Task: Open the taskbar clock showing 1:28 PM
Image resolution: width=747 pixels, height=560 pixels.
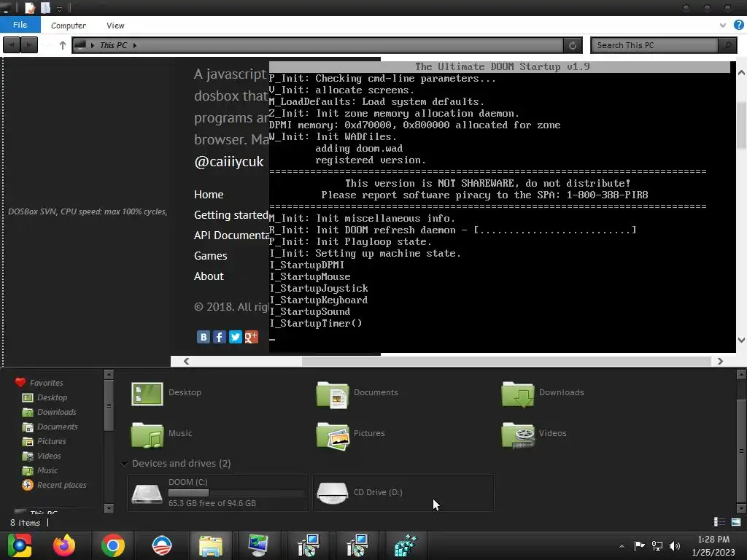Action: (x=713, y=545)
